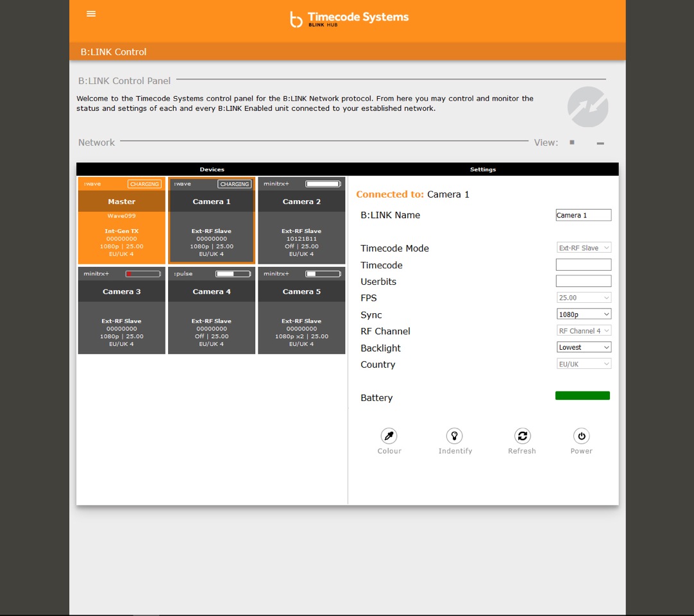Open the FPS dropdown
694x616 pixels.
tap(584, 298)
